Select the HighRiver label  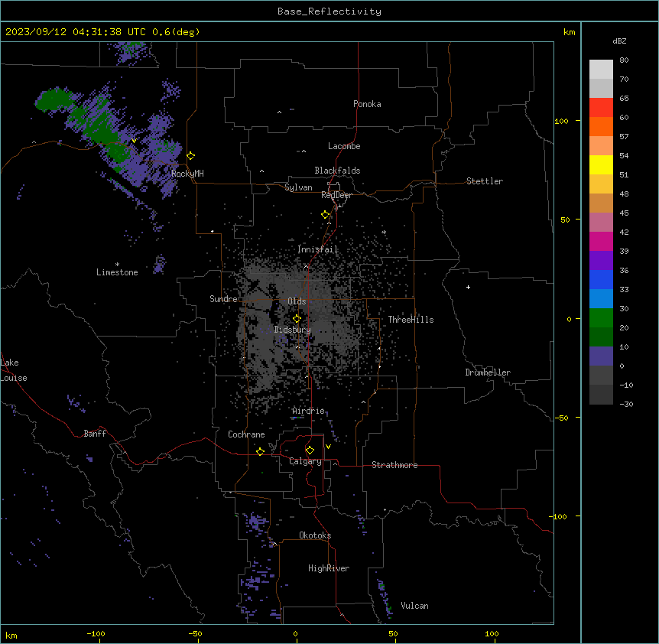pos(329,568)
